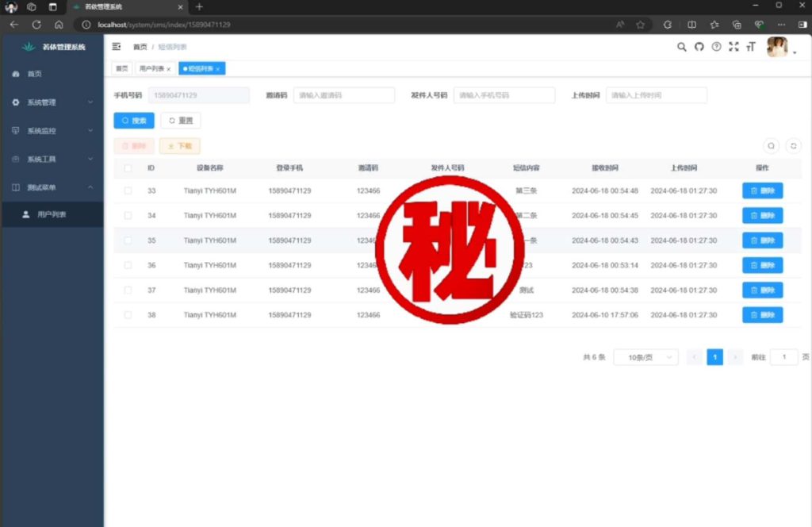Collapse the sidebar with the hamburger icon
The width and height of the screenshot is (812, 527).
[x=116, y=47]
